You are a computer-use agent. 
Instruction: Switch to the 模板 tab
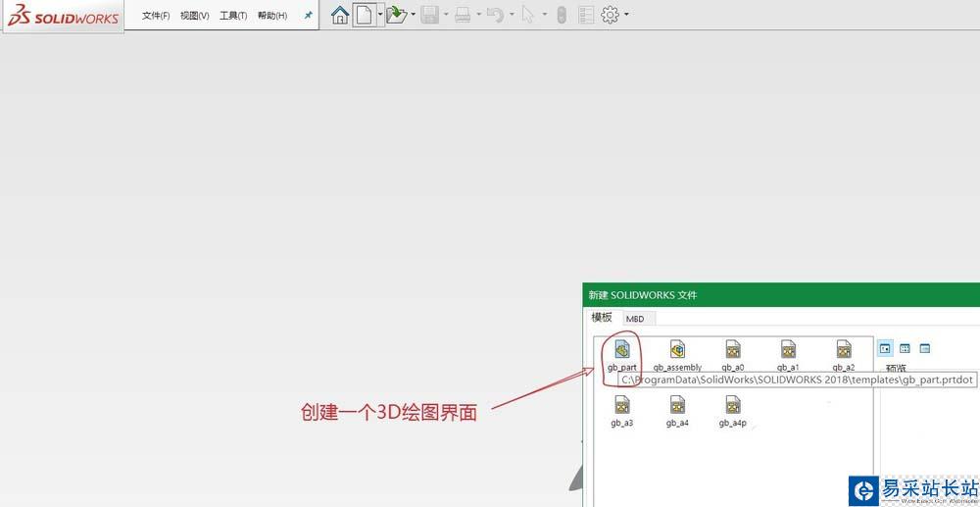602,317
